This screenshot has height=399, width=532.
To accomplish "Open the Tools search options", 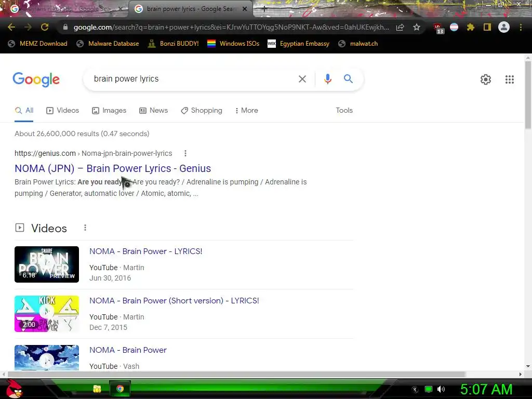I will click(344, 110).
